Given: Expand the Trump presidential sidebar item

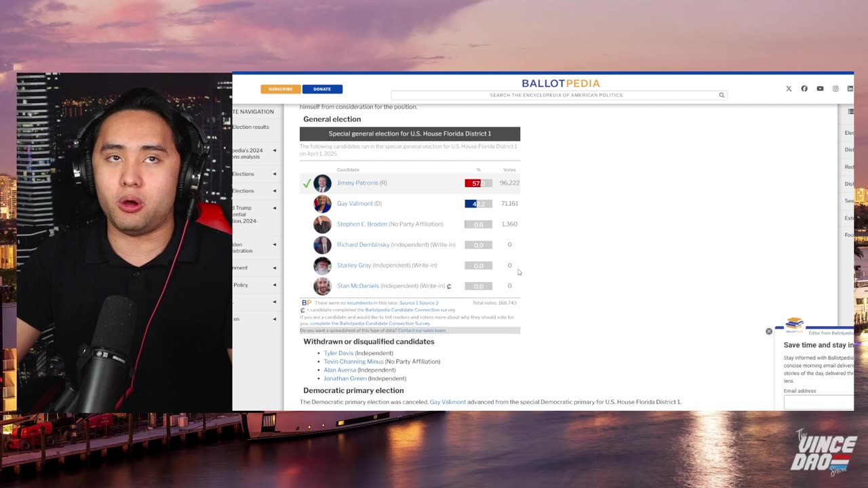Looking at the screenshot, I should (275, 208).
